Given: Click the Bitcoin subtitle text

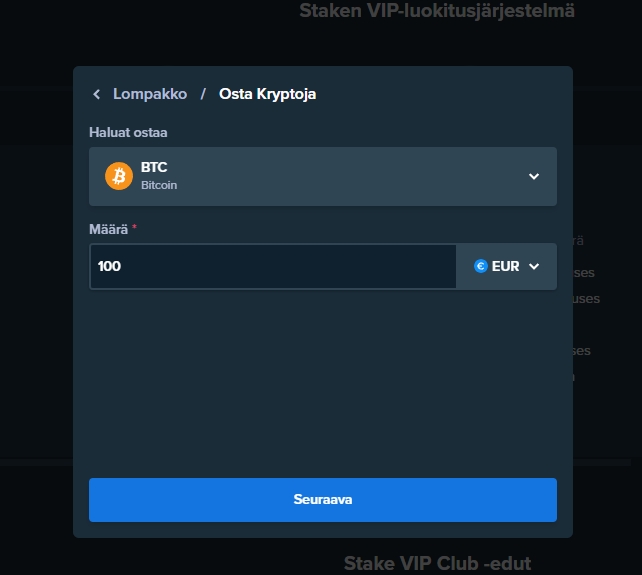Looking at the screenshot, I should [x=158, y=185].
